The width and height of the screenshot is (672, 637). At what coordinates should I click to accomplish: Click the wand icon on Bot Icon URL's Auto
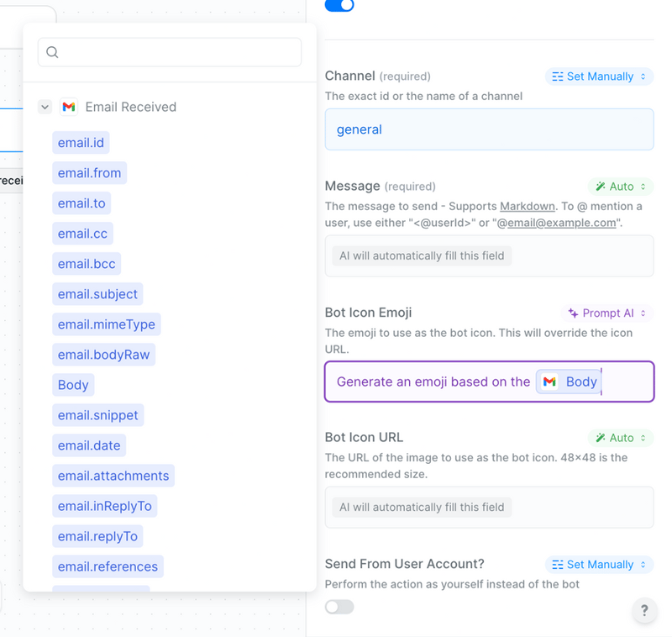(x=602, y=437)
